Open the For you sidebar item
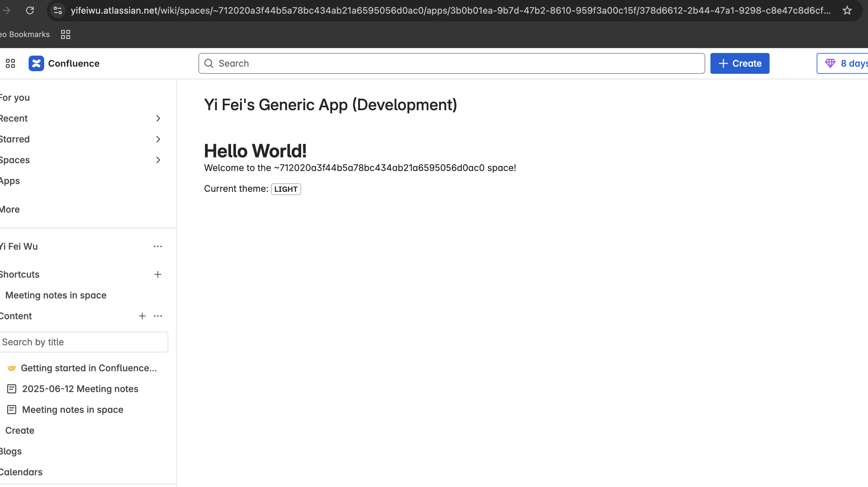 (x=15, y=98)
